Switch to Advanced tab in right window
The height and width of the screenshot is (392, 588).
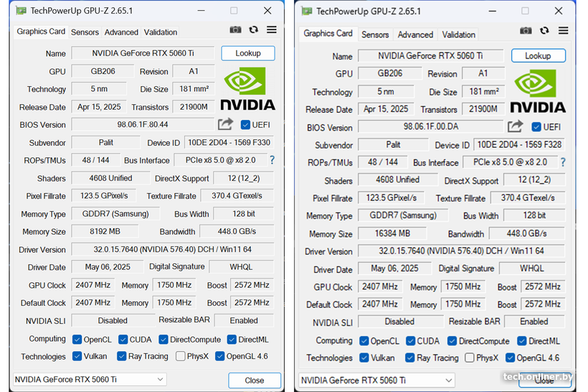coord(415,34)
